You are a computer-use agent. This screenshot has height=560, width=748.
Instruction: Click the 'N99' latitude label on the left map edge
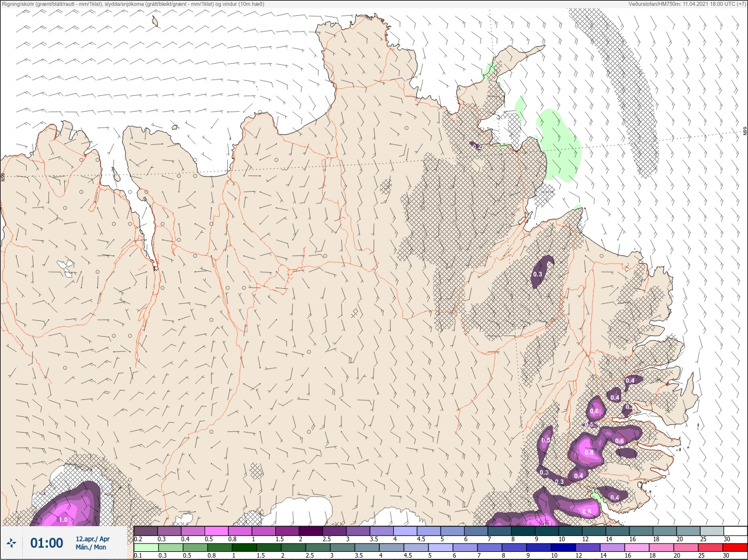pos(3,176)
